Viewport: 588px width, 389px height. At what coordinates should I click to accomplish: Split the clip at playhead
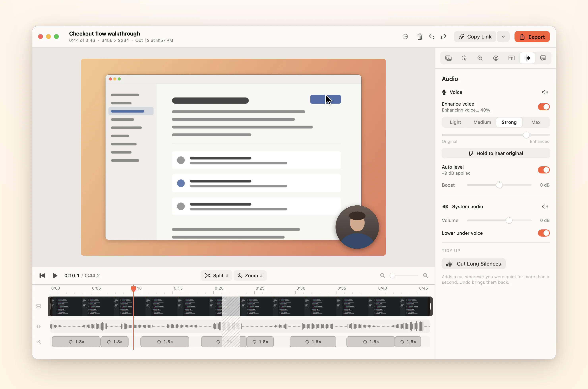216,276
